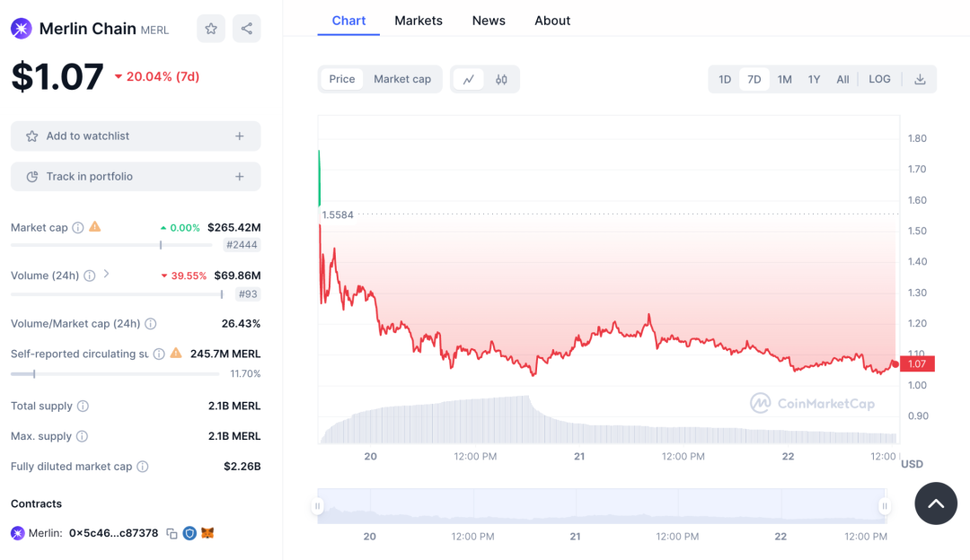
Task: Download chart data icon
Action: (920, 79)
